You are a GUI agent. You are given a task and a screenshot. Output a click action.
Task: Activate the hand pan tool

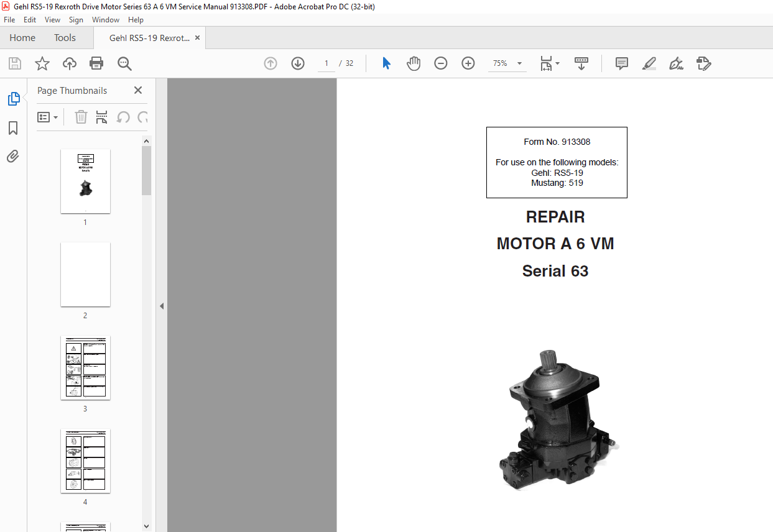pos(414,63)
